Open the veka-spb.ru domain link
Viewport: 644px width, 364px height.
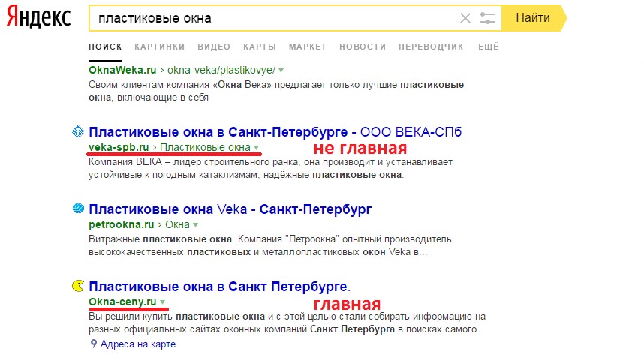click(119, 147)
